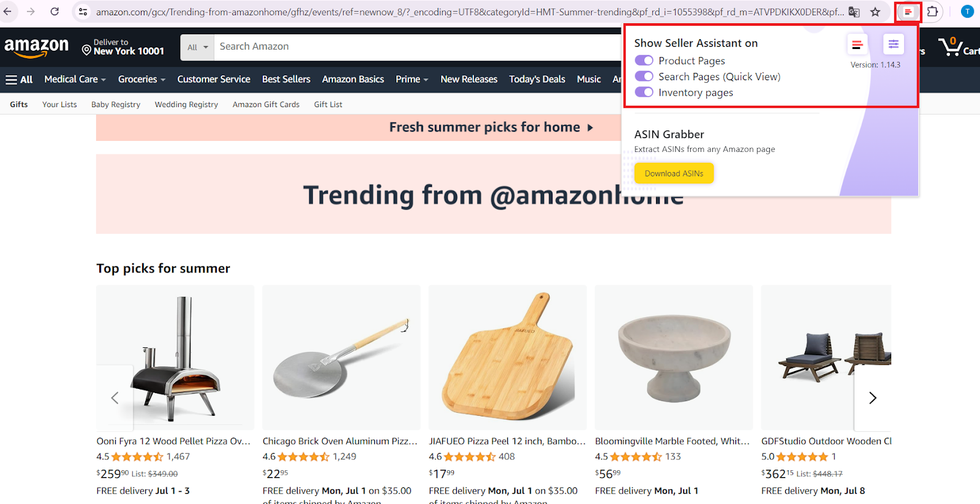Click the Google Translate icon in address bar
This screenshot has width=980, height=504.
point(853,11)
